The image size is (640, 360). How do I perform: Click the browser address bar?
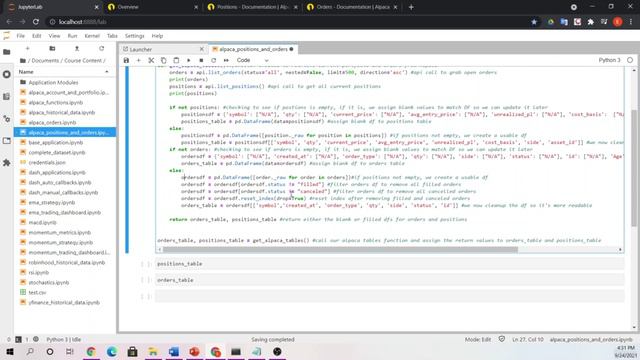click(x=286, y=22)
